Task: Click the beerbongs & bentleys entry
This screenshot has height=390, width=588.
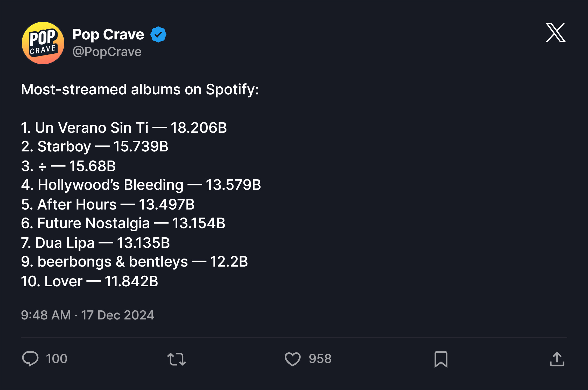Action: pos(135,262)
